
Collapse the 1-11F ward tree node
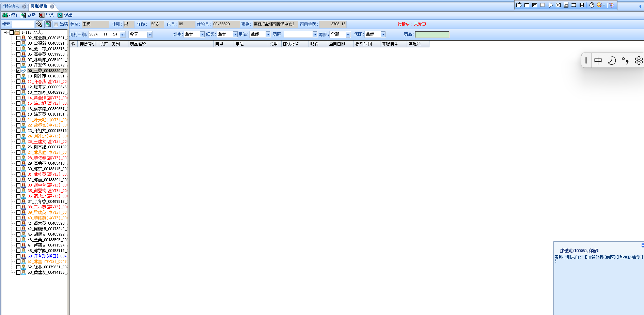click(5, 32)
